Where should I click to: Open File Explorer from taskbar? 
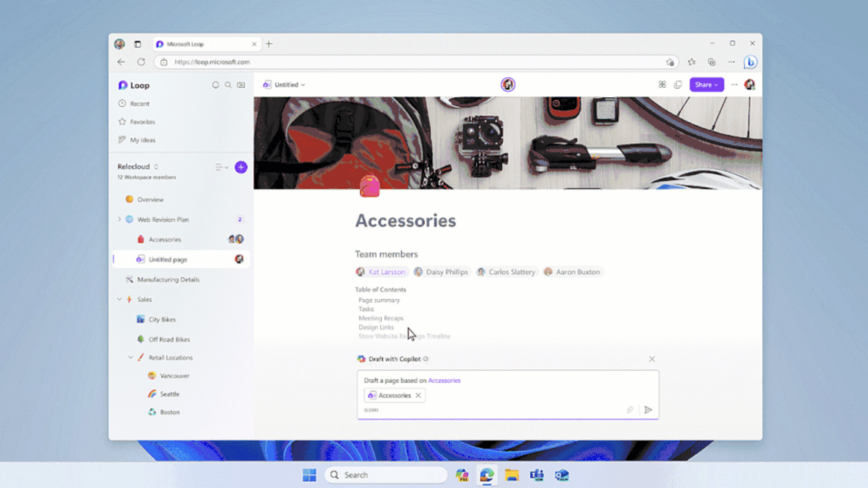coord(512,475)
